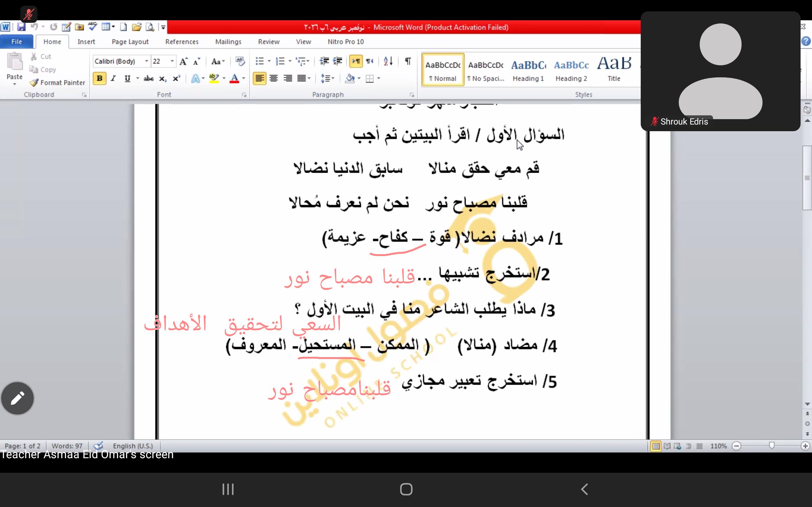Toggle Italic formatting
Viewport: 812px width, 507px height.
coord(114,79)
